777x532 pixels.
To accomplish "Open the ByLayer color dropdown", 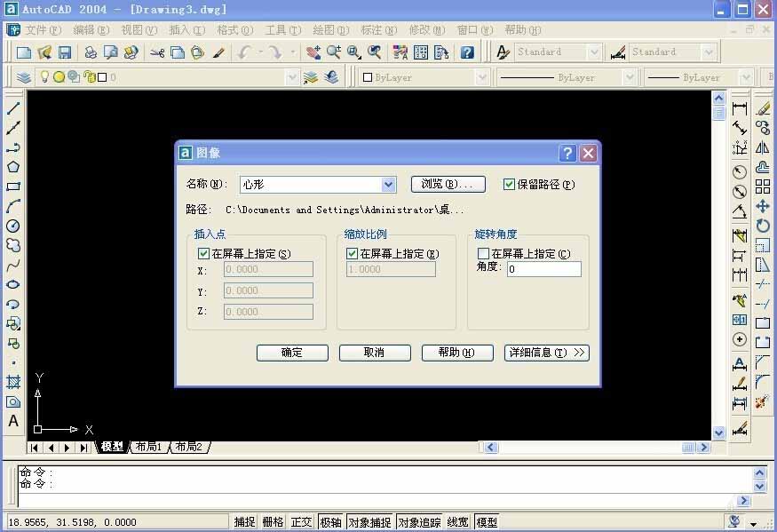I will click(481, 77).
